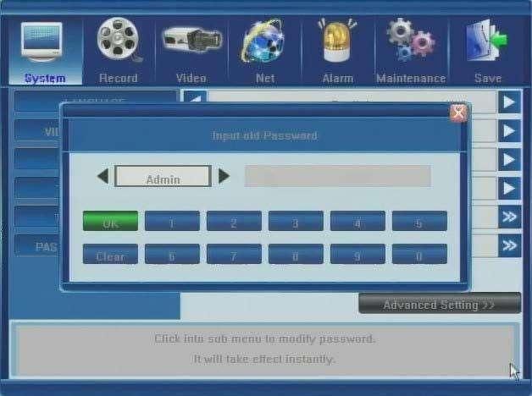Click the left arrow in settings row
Image resolution: width=532 pixels, height=396 pixels.
pos(195,96)
